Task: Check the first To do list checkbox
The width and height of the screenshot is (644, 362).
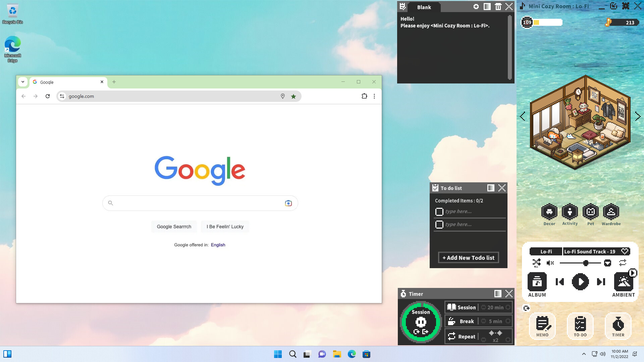Action: [439, 212]
